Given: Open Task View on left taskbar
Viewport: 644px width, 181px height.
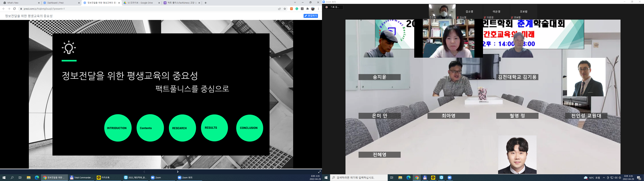Looking at the screenshot, I should pos(20,178).
